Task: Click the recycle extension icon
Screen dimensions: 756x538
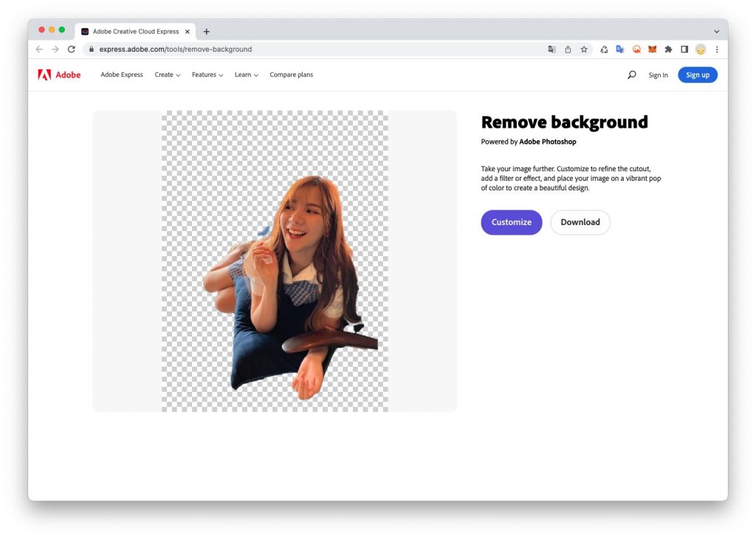Action: 604,49
